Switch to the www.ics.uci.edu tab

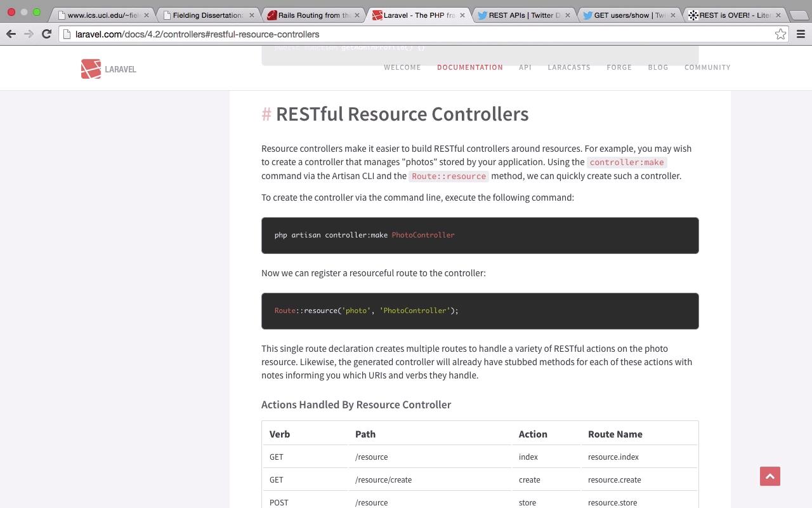point(103,15)
